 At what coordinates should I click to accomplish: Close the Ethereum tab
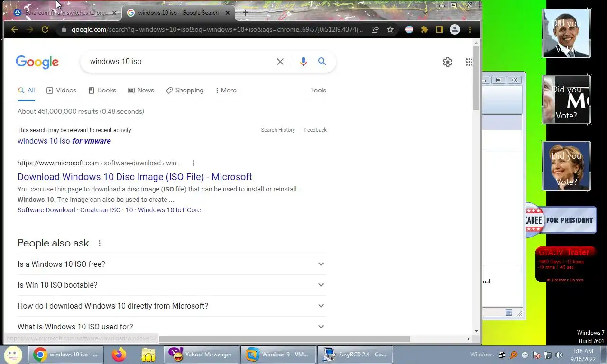click(x=114, y=13)
